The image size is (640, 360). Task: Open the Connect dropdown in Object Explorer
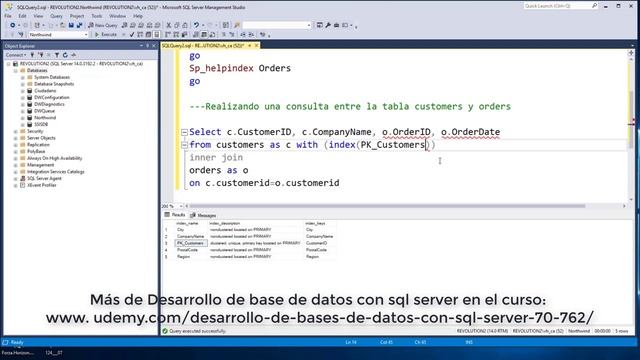coord(16,55)
